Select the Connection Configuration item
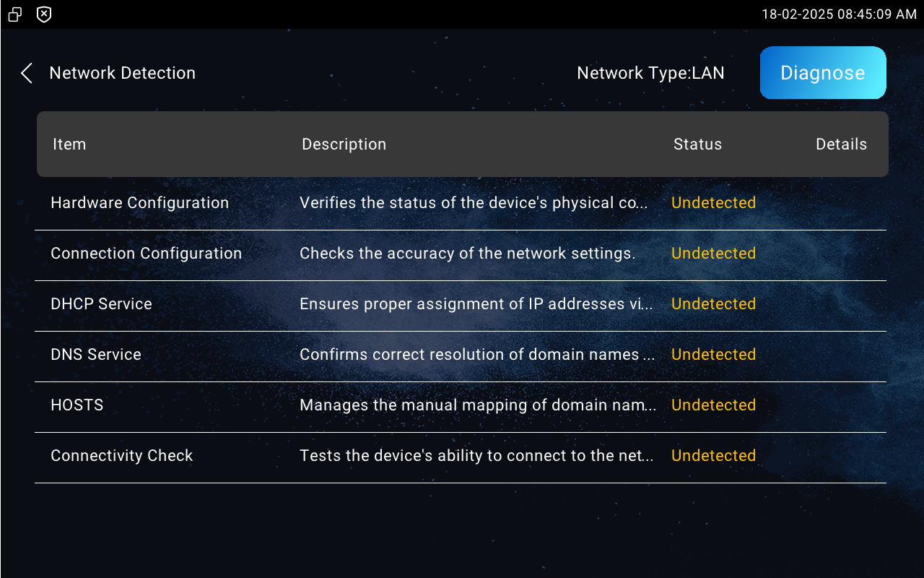This screenshot has width=924, height=578. tap(147, 254)
